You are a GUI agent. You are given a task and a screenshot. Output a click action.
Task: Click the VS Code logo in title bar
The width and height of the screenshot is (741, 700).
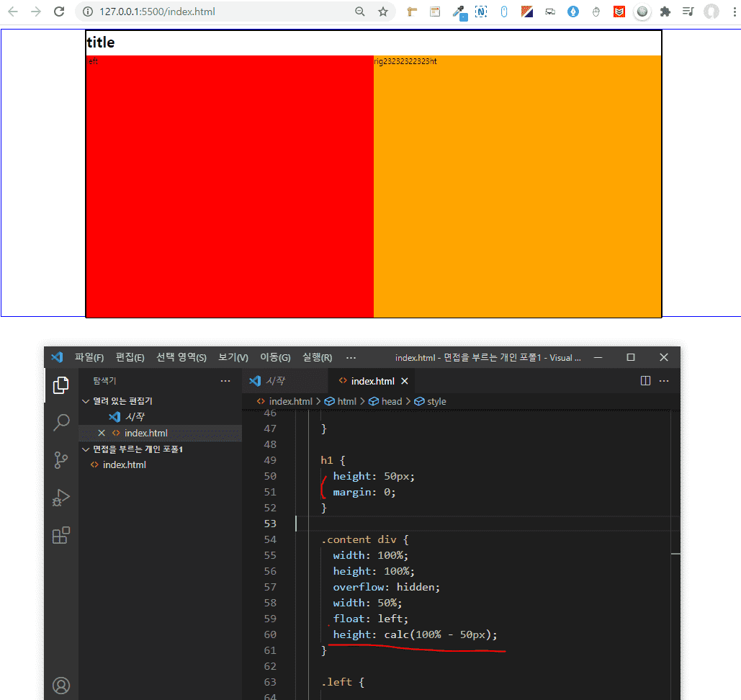pyautogui.click(x=57, y=357)
